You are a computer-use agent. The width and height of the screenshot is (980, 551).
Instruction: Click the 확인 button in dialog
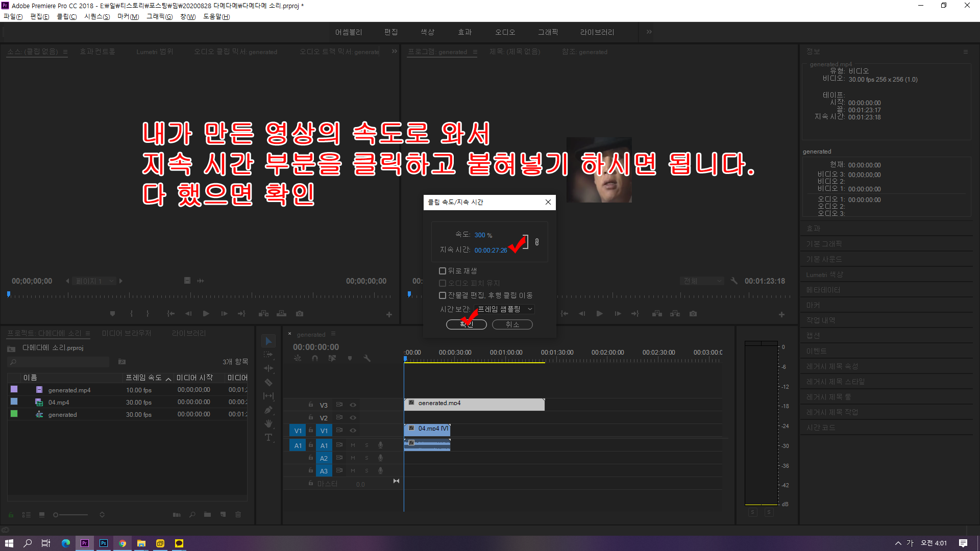[466, 324]
